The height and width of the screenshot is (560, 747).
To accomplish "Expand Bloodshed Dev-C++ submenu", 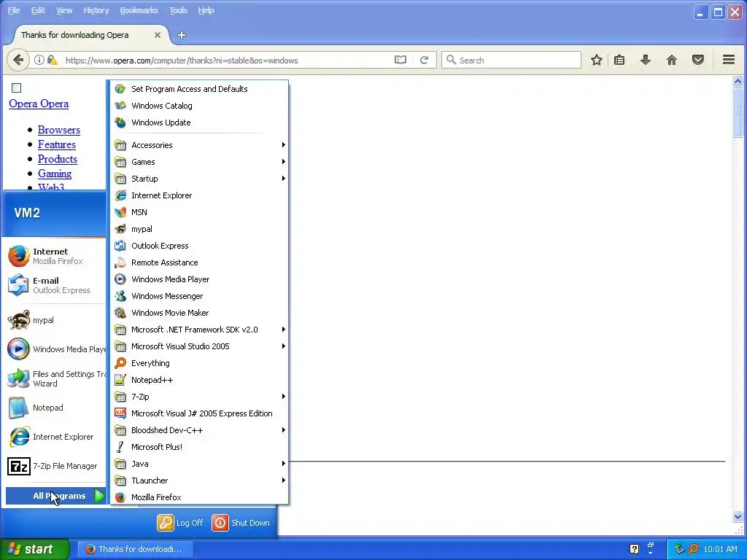I will point(199,430).
